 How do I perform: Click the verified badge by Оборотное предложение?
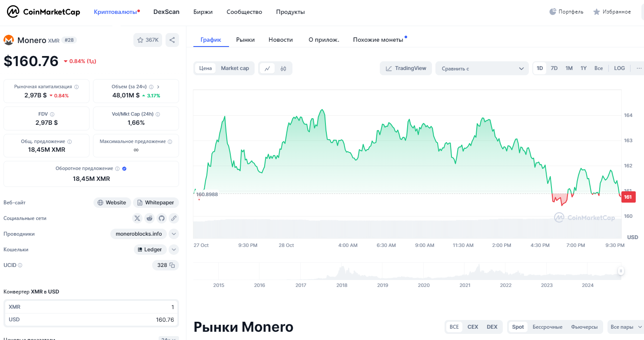[124, 169]
